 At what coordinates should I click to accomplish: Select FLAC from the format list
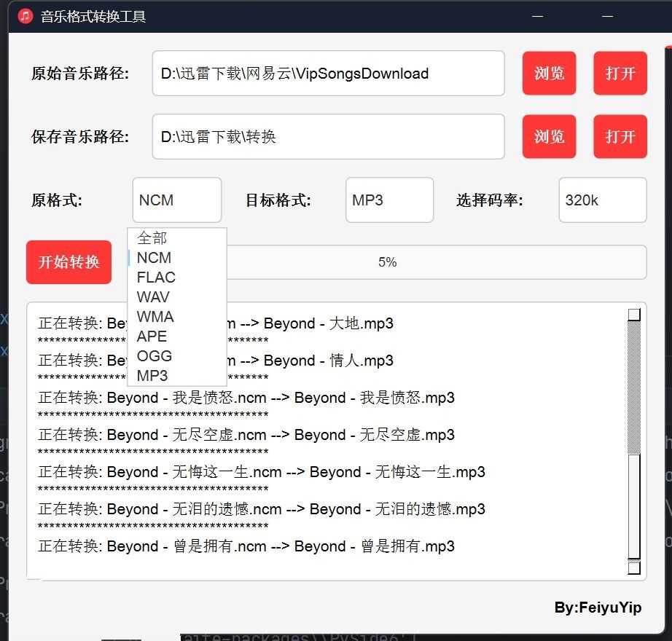156,278
